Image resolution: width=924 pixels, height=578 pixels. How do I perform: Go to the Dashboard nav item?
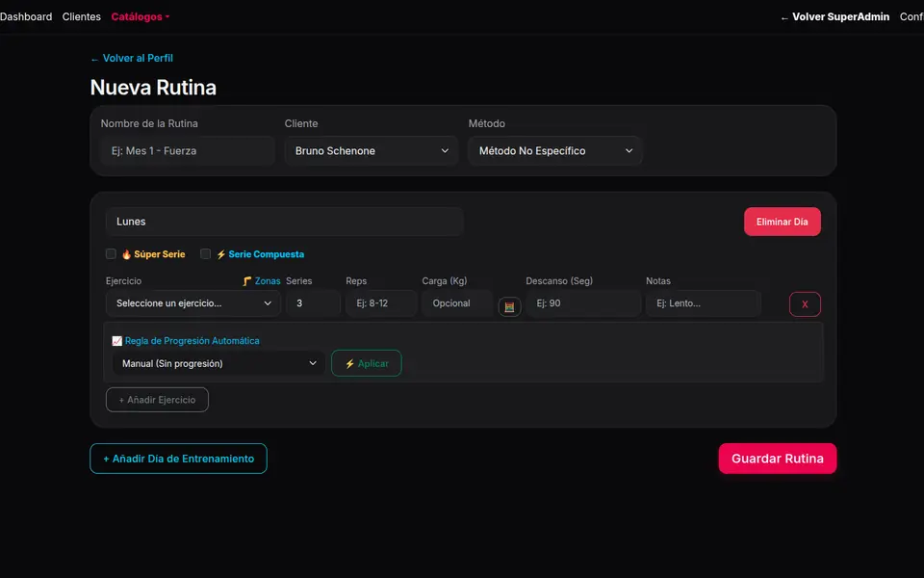[25, 16]
